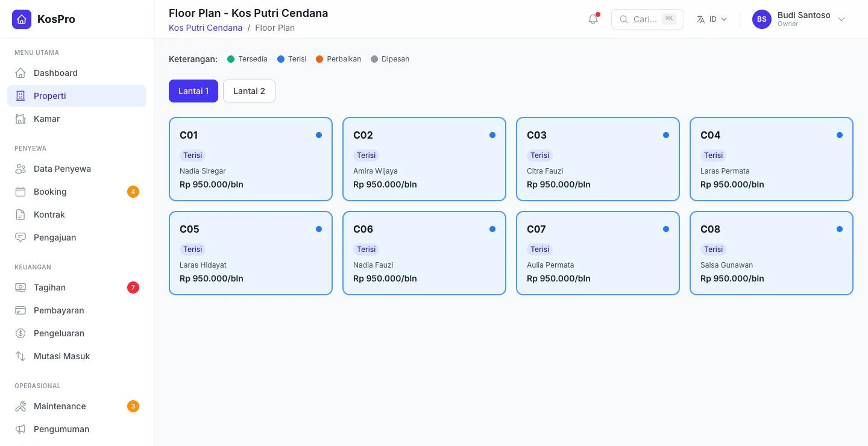The image size is (868, 446).
Task: Go to the Pembayaran menu item
Action: [x=77, y=310]
